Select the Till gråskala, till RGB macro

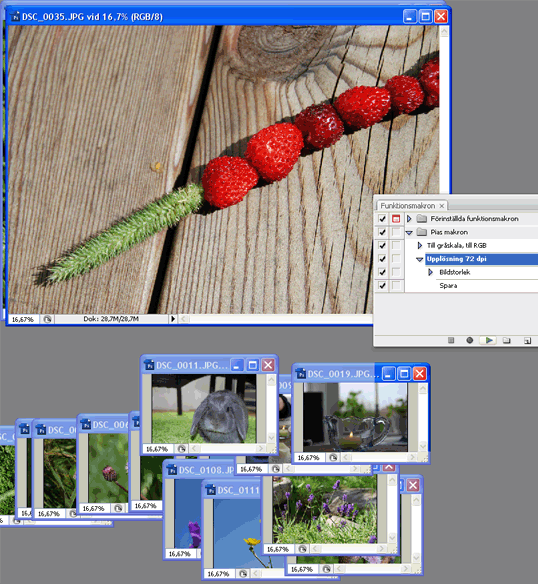tap(457, 245)
